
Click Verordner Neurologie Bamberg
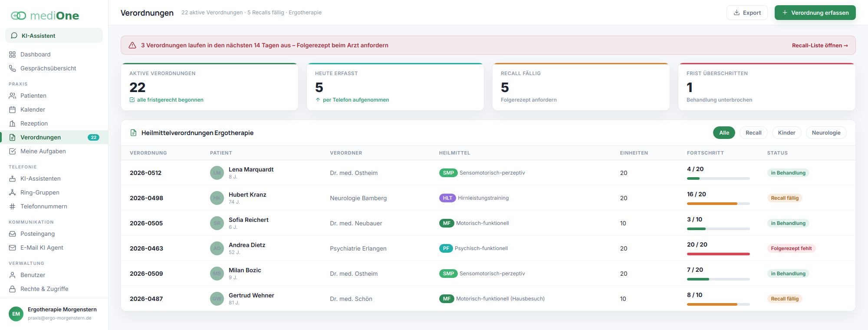(358, 198)
